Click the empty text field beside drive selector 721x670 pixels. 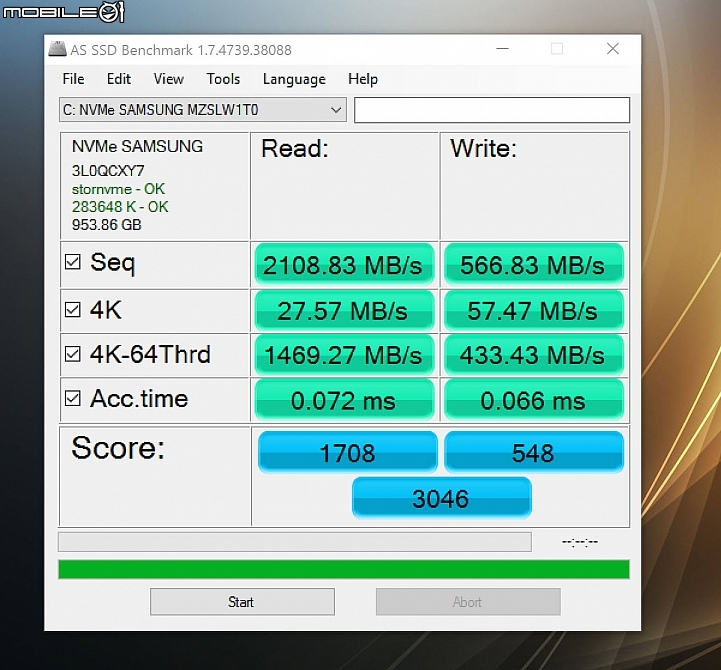(x=492, y=109)
